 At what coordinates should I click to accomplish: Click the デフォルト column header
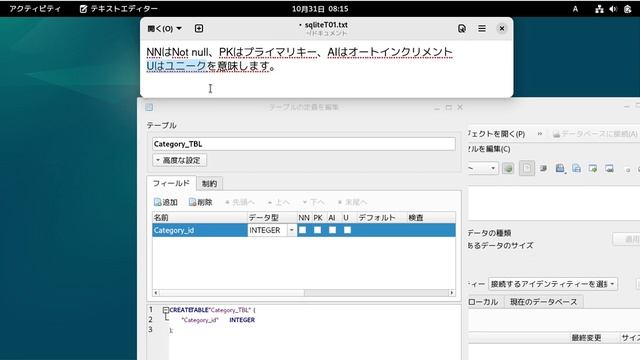(x=382, y=218)
